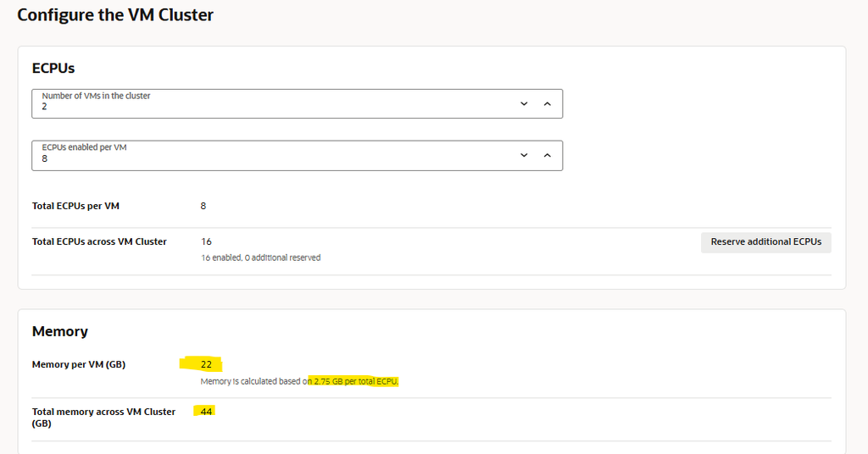
Task: Select Total ECPUs across VM Cluster value 16
Action: click(206, 241)
